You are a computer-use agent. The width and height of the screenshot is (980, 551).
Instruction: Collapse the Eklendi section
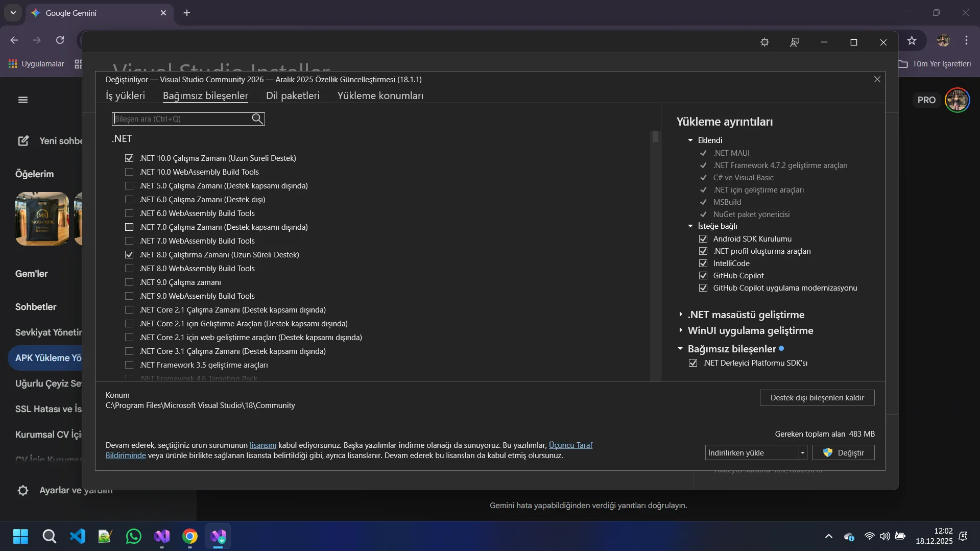coord(690,140)
